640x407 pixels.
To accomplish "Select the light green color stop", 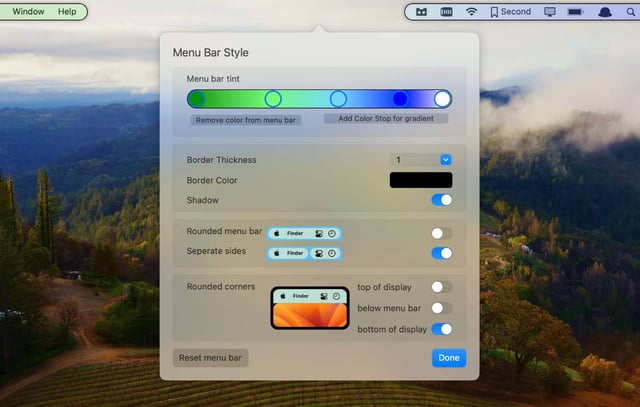I will pyautogui.click(x=273, y=99).
